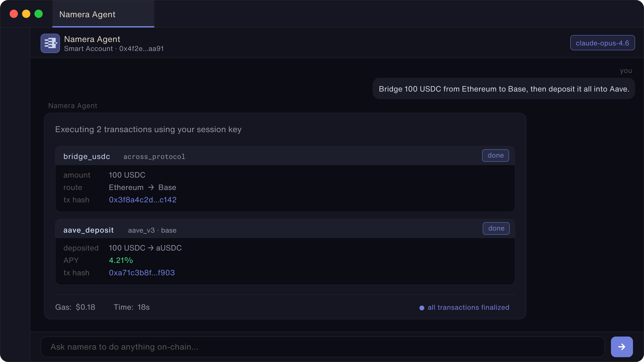Open the claude-opus-4.6 model selector
This screenshot has width=644, height=362.
[x=602, y=43]
